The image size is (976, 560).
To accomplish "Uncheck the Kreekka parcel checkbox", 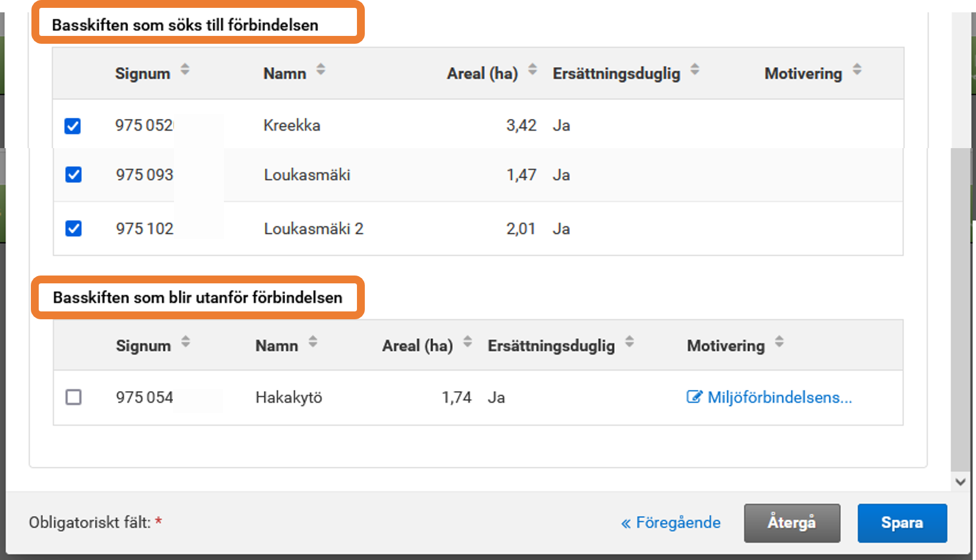I will [72, 126].
